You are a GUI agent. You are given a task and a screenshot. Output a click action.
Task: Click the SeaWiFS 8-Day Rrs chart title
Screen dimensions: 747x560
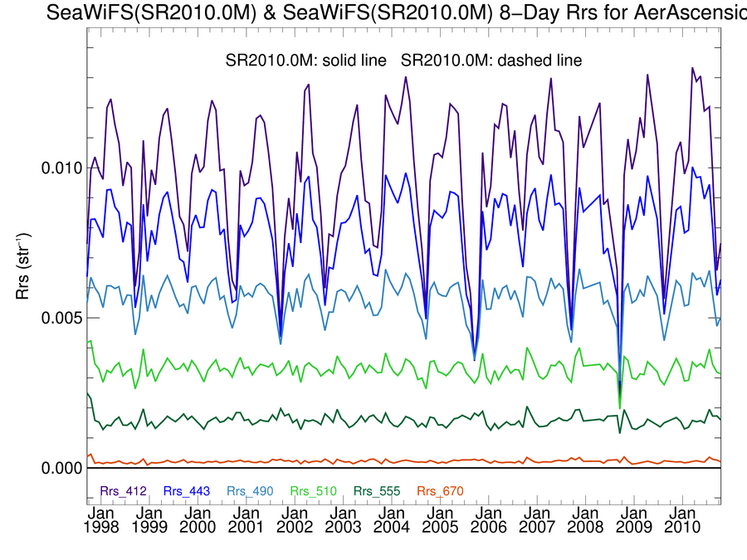click(397, 12)
